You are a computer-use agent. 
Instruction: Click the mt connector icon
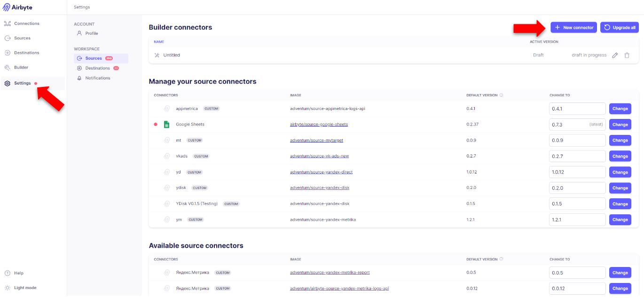(166, 140)
